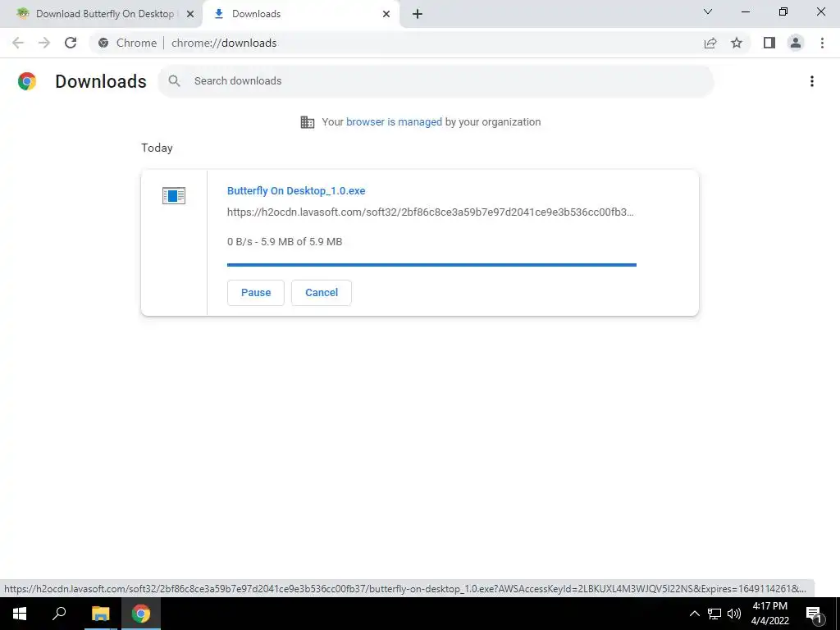Open Chrome's three-dot main menu

(x=822, y=43)
